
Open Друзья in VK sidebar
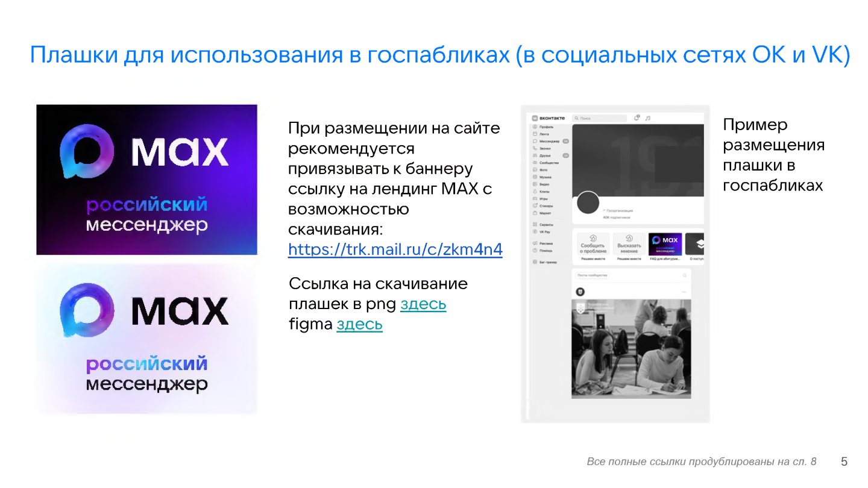(x=550, y=155)
